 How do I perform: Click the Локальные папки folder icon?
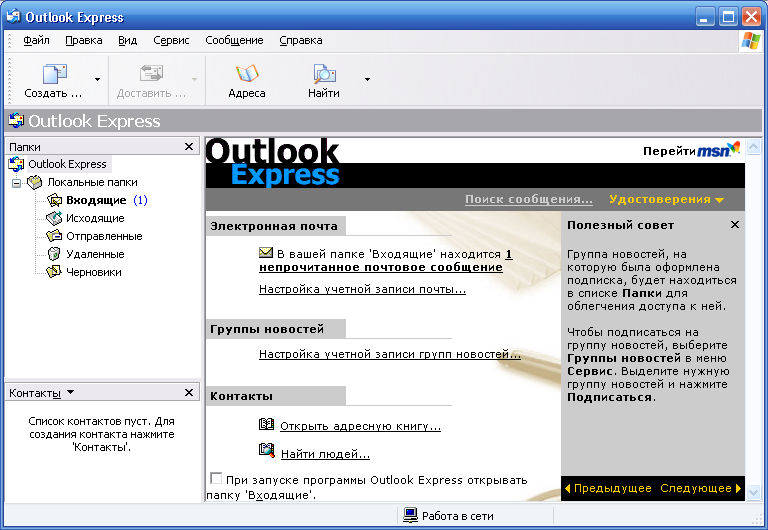click(34, 182)
